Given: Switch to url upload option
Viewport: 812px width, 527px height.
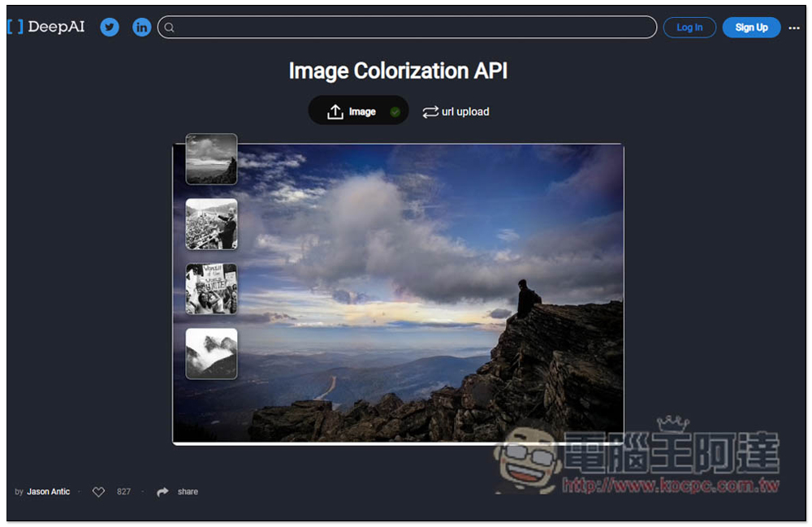Looking at the screenshot, I should pos(465,112).
